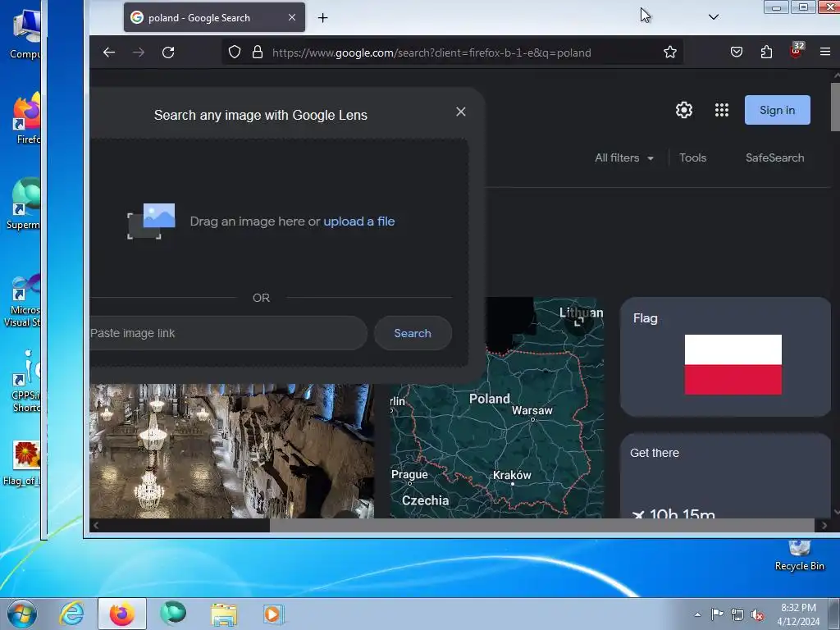Image resolution: width=840 pixels, height=630 pixels.
Task: Open the Google apps grid
Action: coord(722,111)
